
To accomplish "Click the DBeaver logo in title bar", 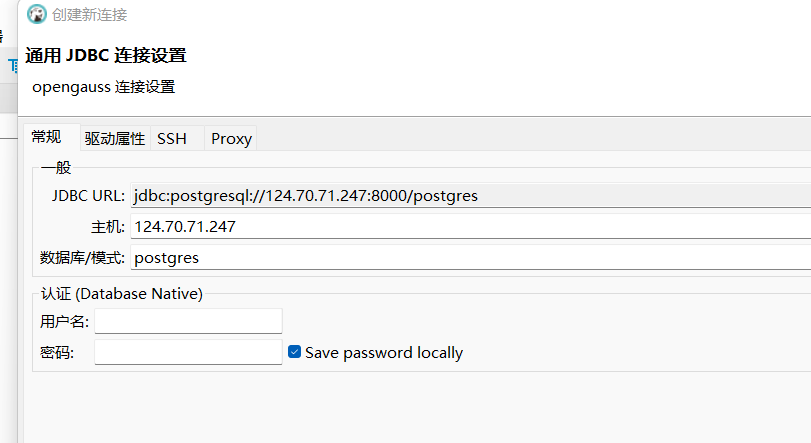I will point(37,14).
